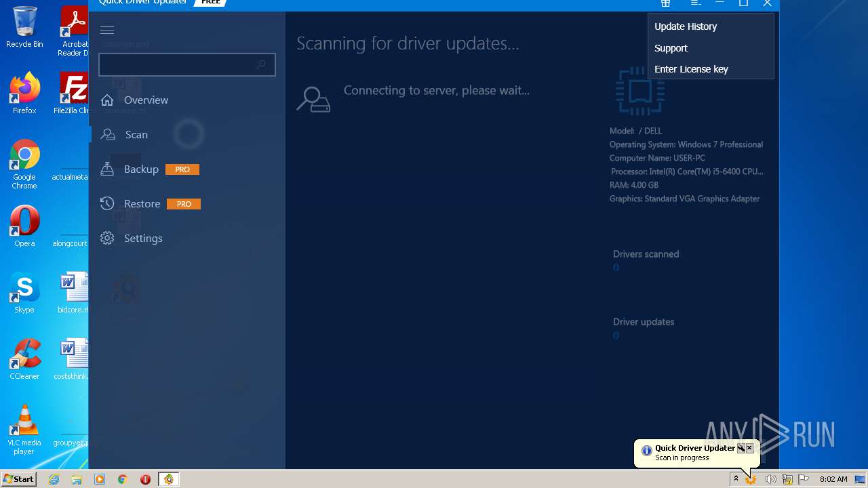Click Graphics: Standard VGA Graphics Adapter text

click(684, 199)
